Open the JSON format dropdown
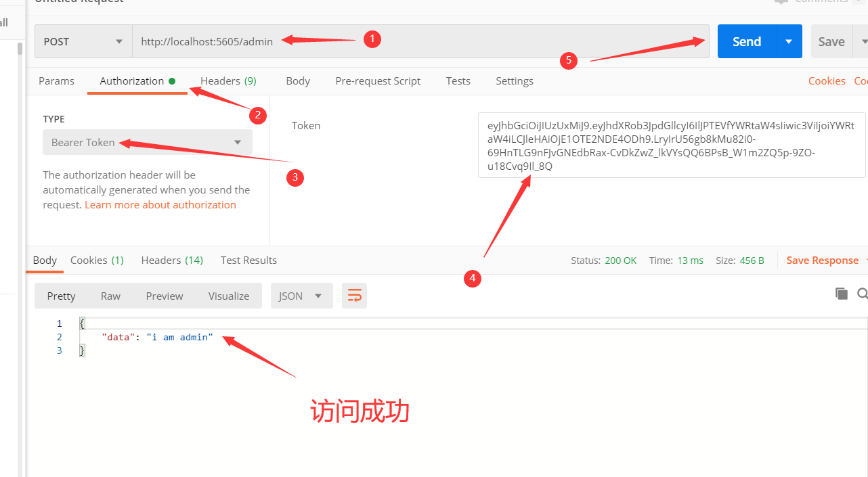Image resolution: width=868 pixels, height=477 pixels. coord(302,296)
